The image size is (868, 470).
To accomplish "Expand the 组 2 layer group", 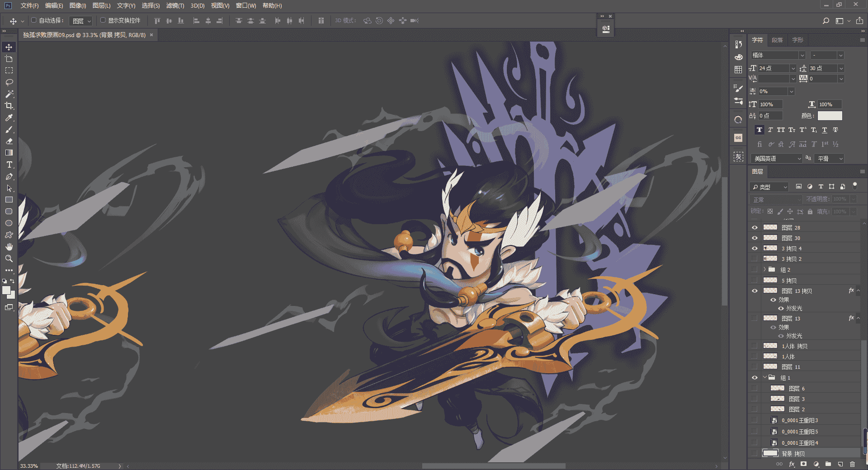I will [765, 269].
